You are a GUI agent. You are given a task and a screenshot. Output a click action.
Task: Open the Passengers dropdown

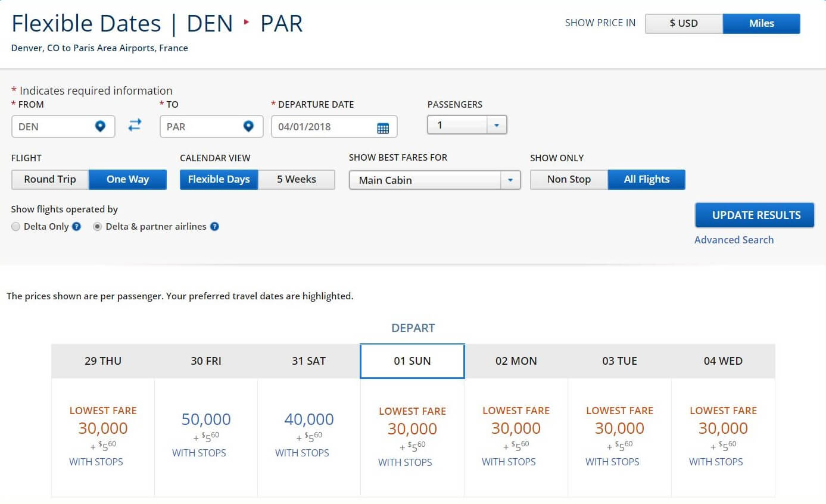point(467,126)
